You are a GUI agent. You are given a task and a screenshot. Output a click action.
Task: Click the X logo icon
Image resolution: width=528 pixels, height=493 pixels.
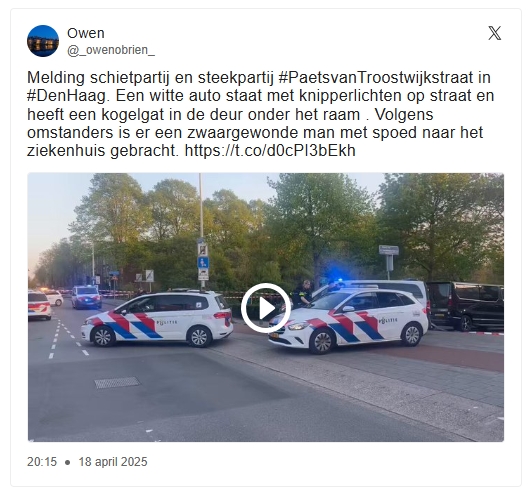click(x=494, y=33)
